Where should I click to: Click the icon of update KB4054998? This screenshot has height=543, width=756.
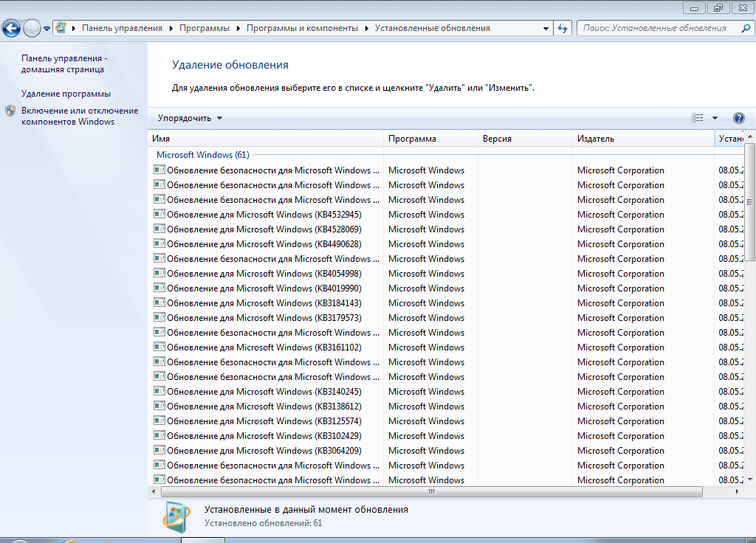(x=159, y=273)
